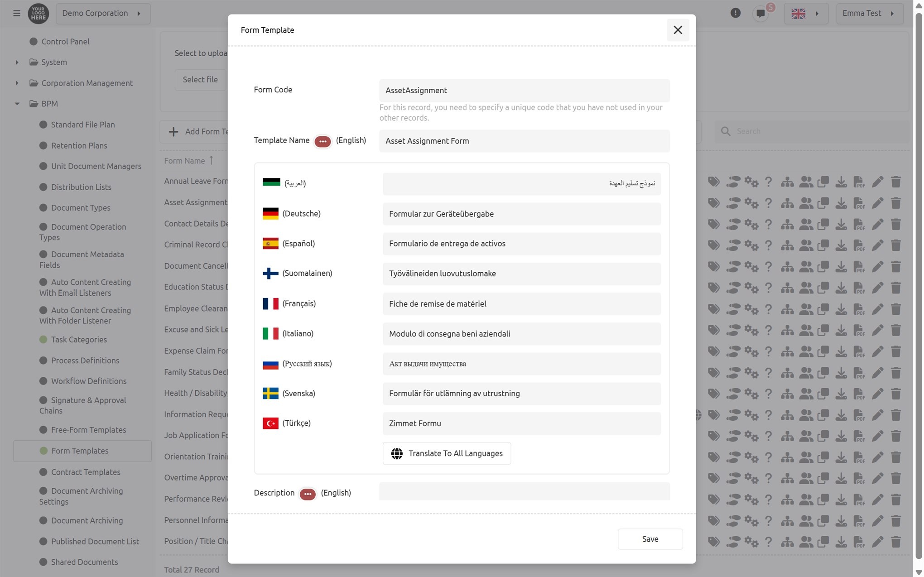Click tags icon on Annual Leave Form row

point(713,182)
